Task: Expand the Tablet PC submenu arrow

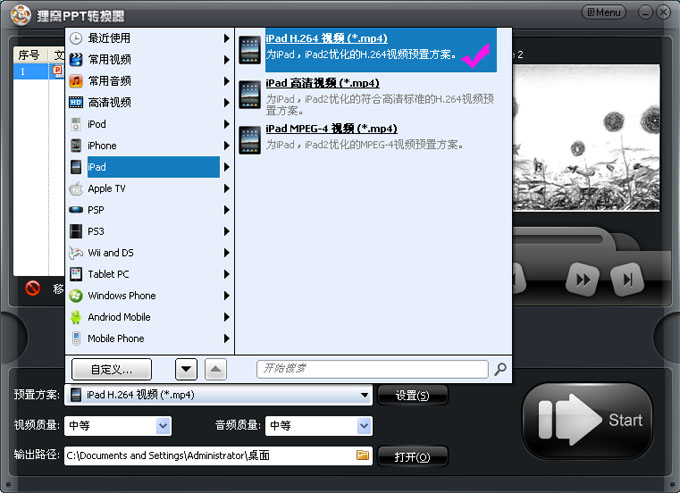Action: (226, 274)
